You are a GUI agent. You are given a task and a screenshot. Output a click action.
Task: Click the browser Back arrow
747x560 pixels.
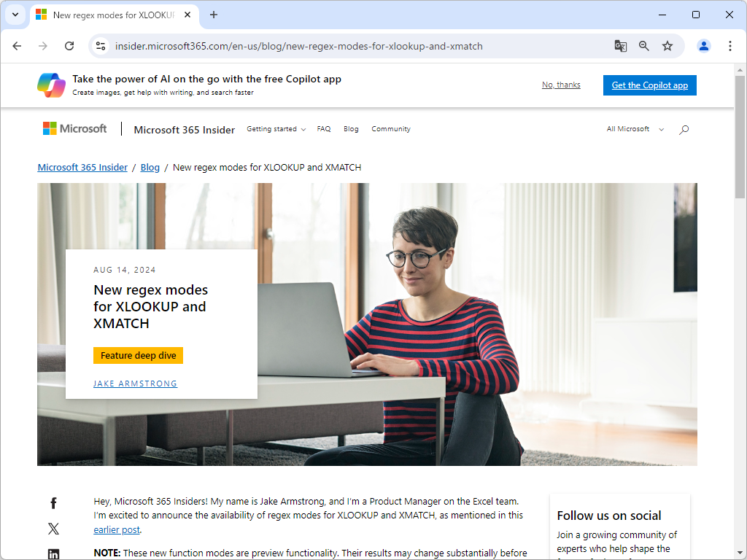pyautogui.click(x=18, y=46)
